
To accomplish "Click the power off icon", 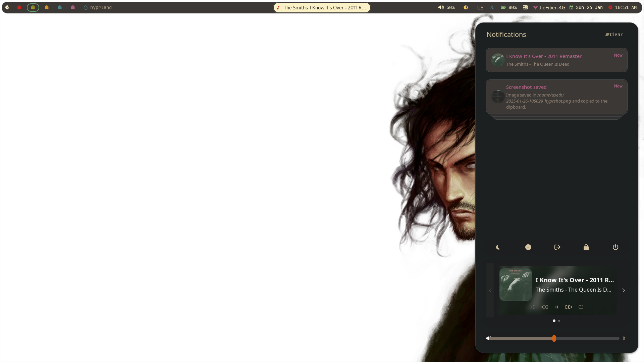I will click(615, 247).
